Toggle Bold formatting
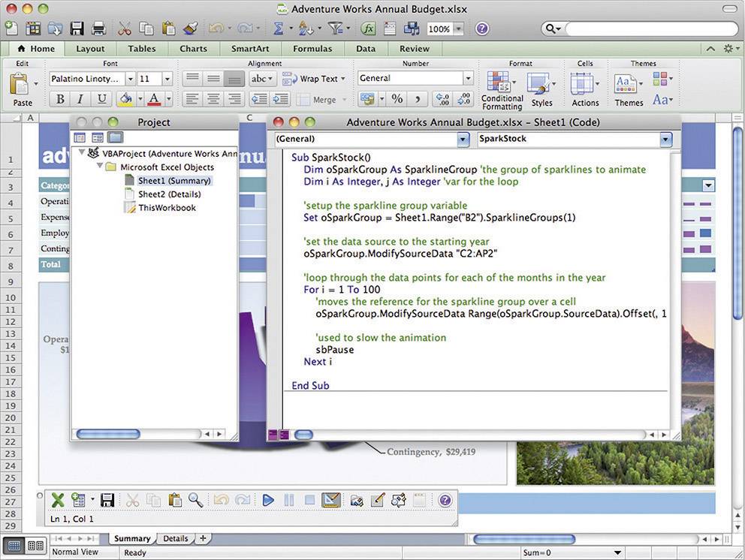The width and height of the screenshot is (745, 560). pos(60,99)
